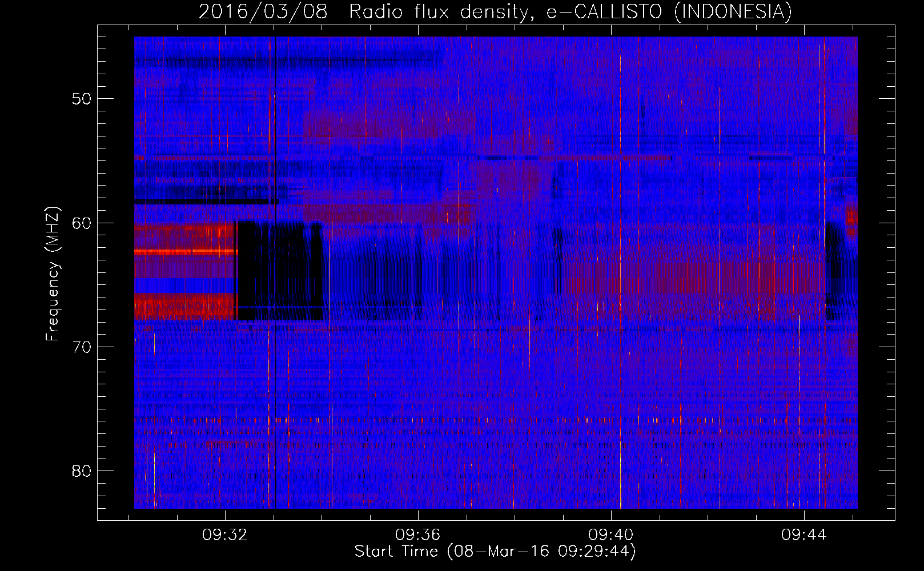Click the 'Frequency (MHZ)' axis label

click(53, 274)
